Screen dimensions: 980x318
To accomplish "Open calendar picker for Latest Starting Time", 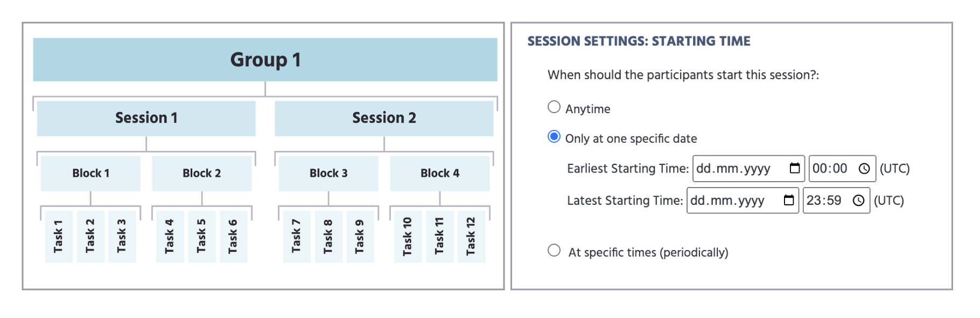I will [x=788, y=201].
